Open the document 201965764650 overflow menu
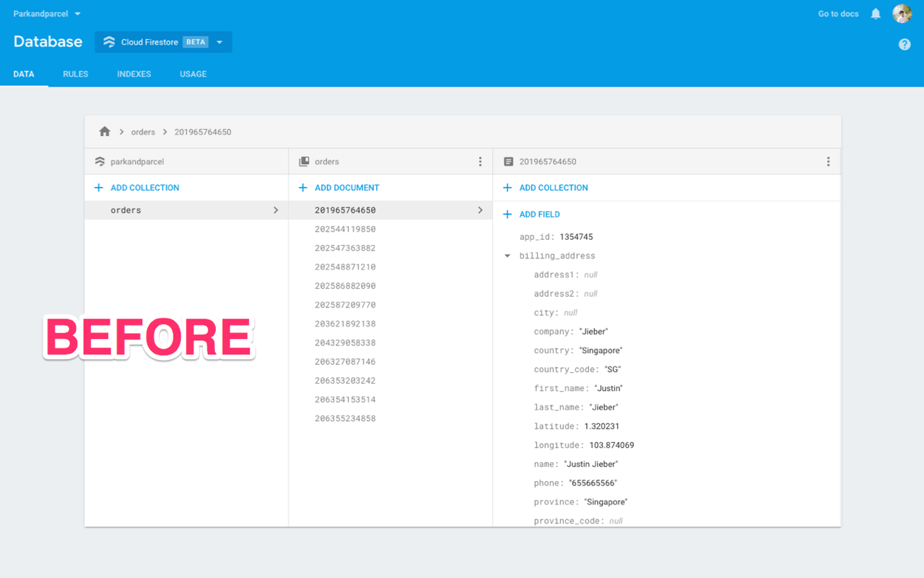The image size is (924, 578). (828, 161)
